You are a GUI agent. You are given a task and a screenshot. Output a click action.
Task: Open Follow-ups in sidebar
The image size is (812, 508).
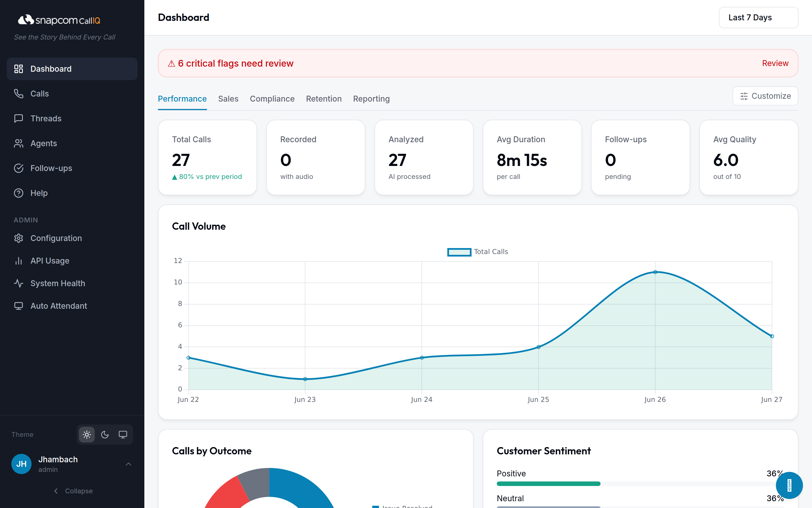(x=72, y=168)
